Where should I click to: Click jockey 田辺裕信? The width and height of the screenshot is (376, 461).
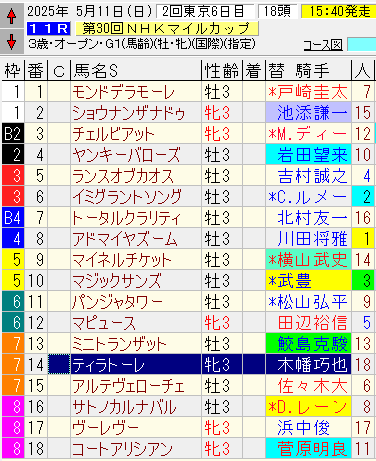pyautogui.click(x=308, y=323)
